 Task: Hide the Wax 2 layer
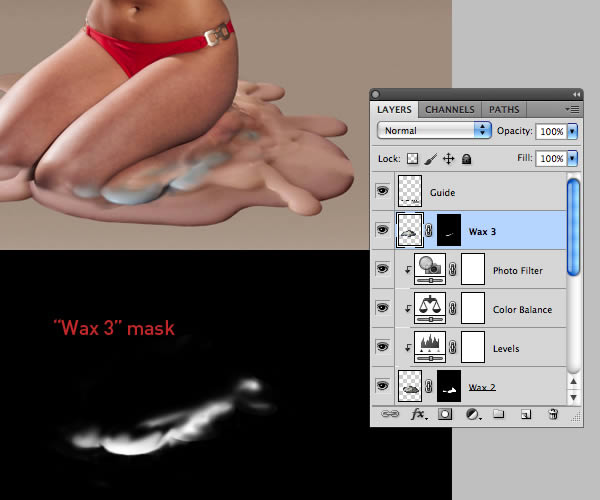coord(382,385)
